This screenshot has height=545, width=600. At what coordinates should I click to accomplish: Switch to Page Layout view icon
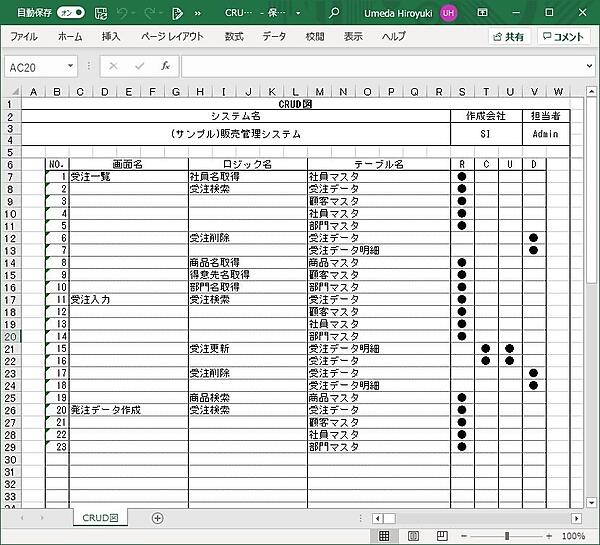coord(413,536)
